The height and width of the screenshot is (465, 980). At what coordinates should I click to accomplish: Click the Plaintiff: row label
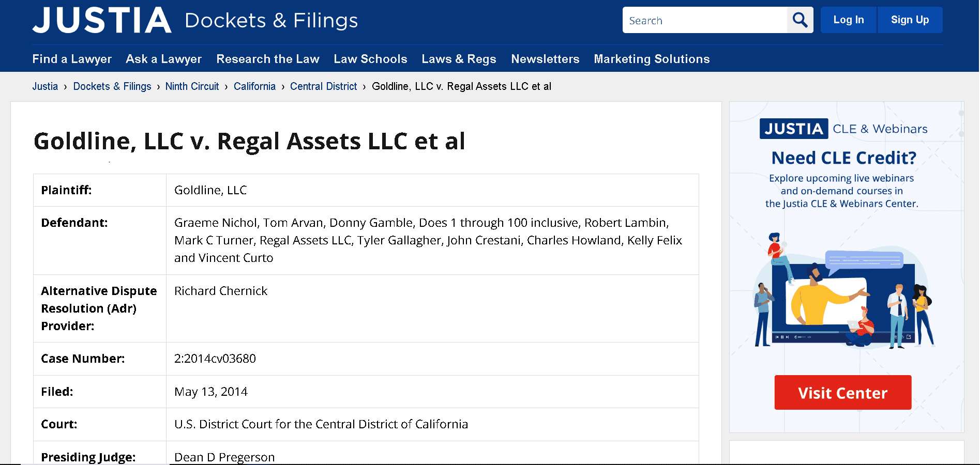tap(66, 190)
